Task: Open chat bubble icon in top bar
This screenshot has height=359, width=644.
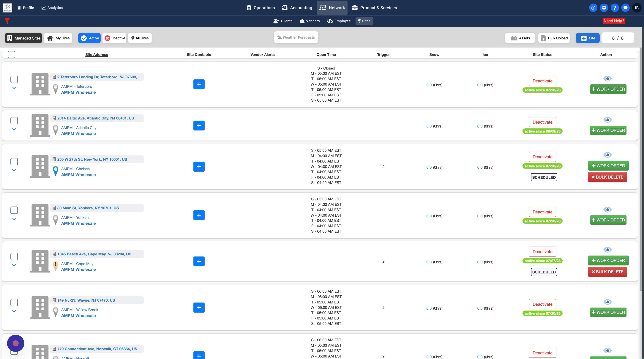Action: tap(625, 8)
